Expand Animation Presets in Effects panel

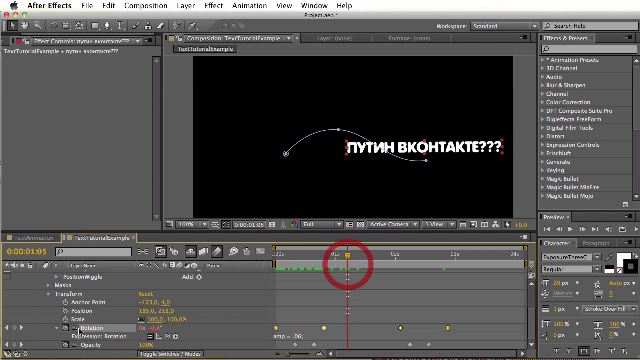542,60
